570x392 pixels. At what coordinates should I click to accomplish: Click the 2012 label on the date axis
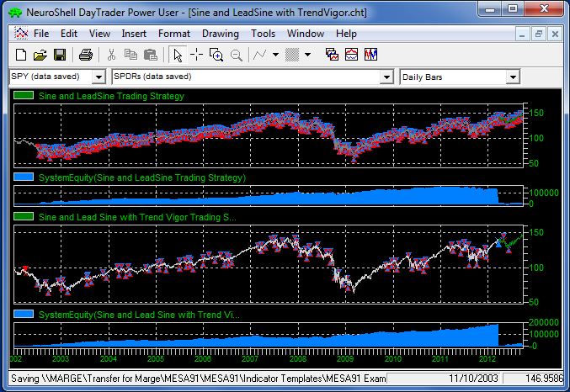click(x=487, y=359)
